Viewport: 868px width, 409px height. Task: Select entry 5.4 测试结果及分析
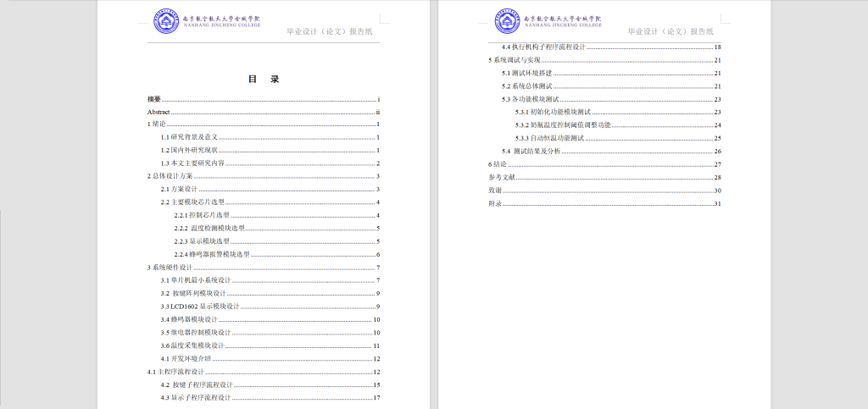tap(611, 151)
